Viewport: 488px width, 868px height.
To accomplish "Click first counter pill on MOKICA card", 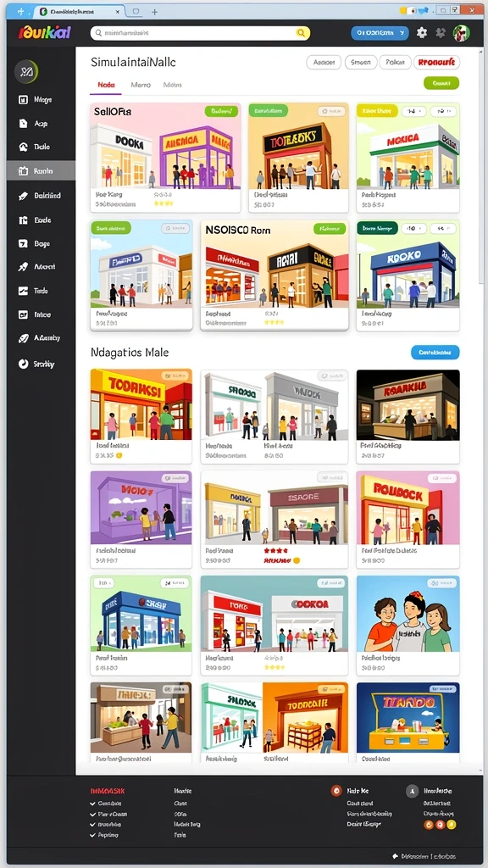I will (413, 111).
